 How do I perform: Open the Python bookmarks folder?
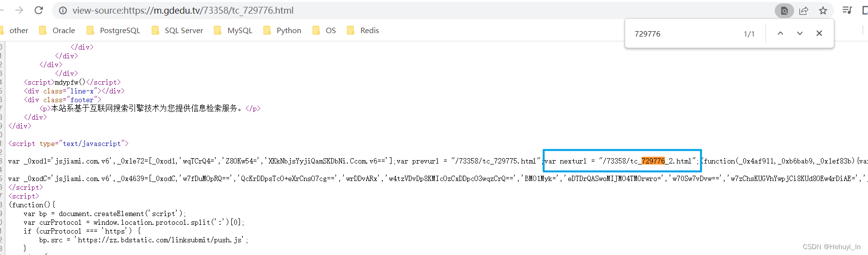point(282,30)
